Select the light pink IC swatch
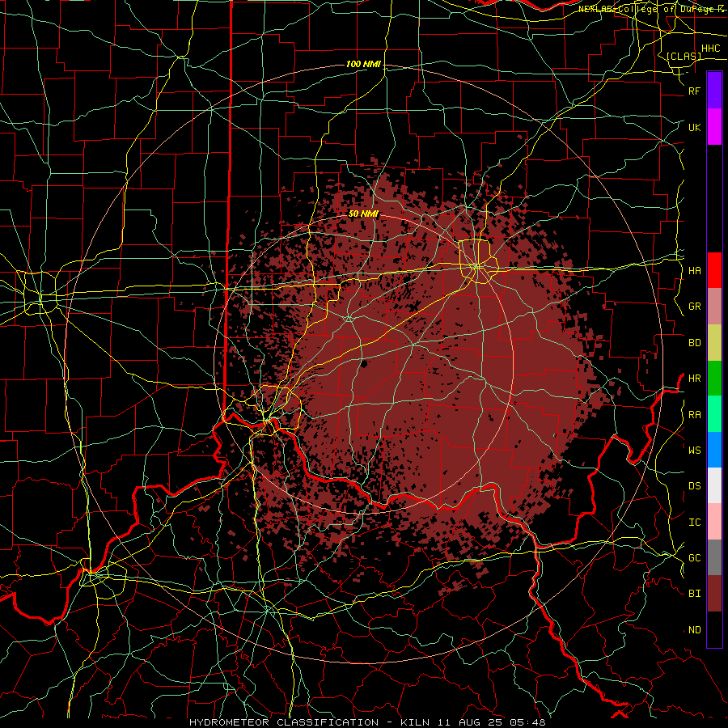The width and height of the screenshot is (728, 728). point(714,522)
